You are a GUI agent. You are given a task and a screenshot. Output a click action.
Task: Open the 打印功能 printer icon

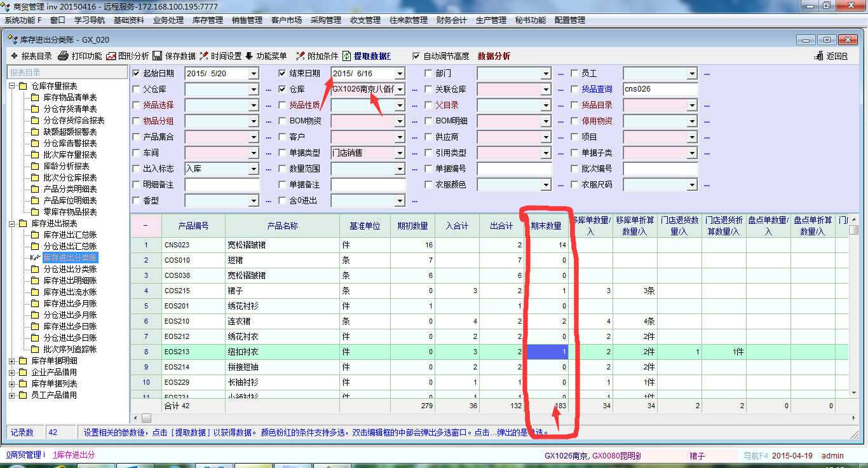[x=63, y=56]
